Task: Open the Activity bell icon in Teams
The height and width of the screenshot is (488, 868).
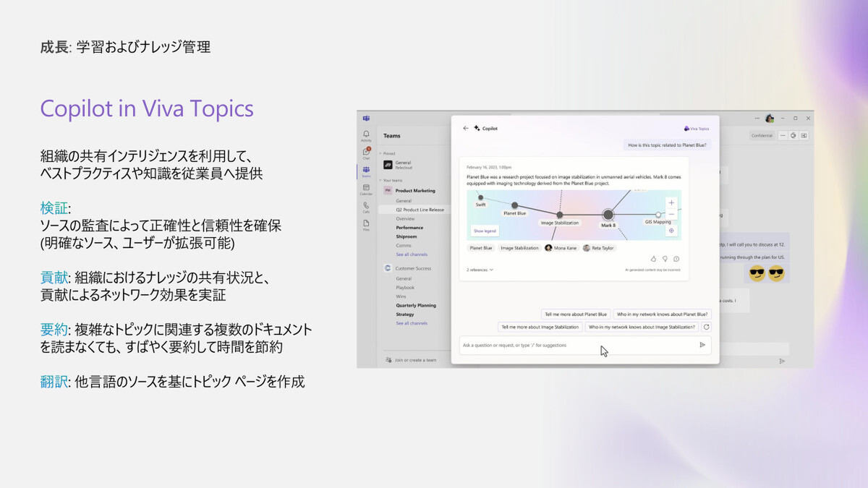Action: coord(366,135)
